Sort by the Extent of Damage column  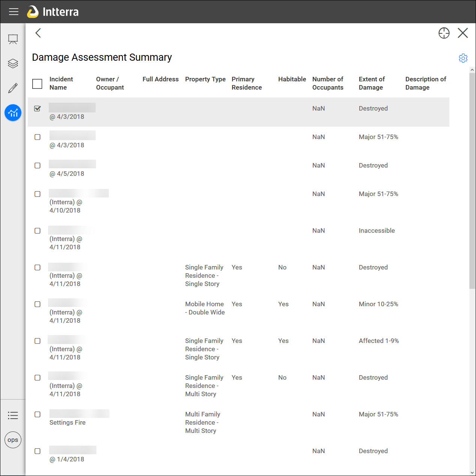coord(372,83)
